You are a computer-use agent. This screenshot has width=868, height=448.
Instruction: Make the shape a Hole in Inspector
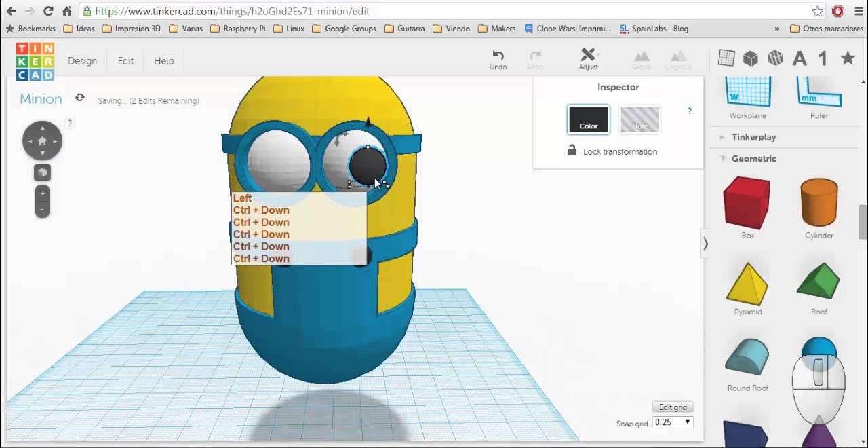pyautogui.click(x=639, y=119)
